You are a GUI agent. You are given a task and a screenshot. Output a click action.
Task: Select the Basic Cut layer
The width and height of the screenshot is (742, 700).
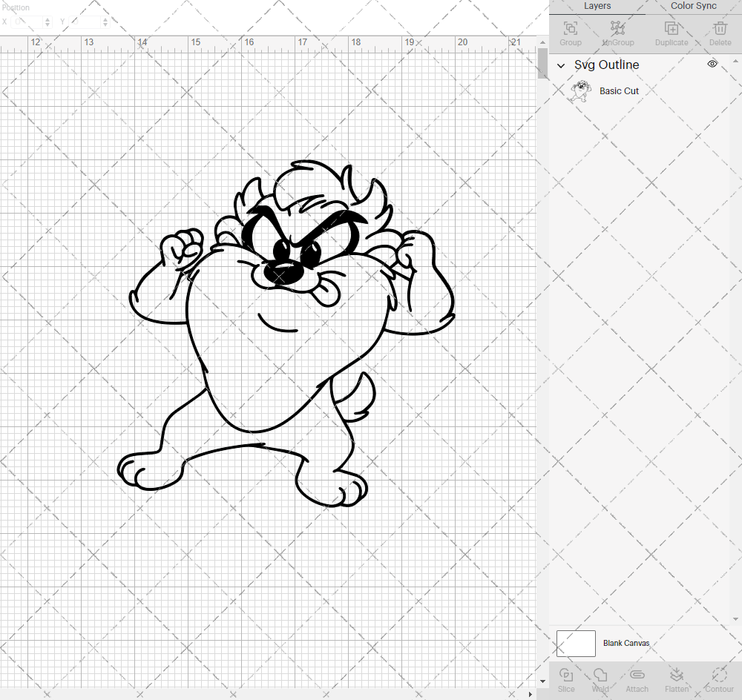619,90
